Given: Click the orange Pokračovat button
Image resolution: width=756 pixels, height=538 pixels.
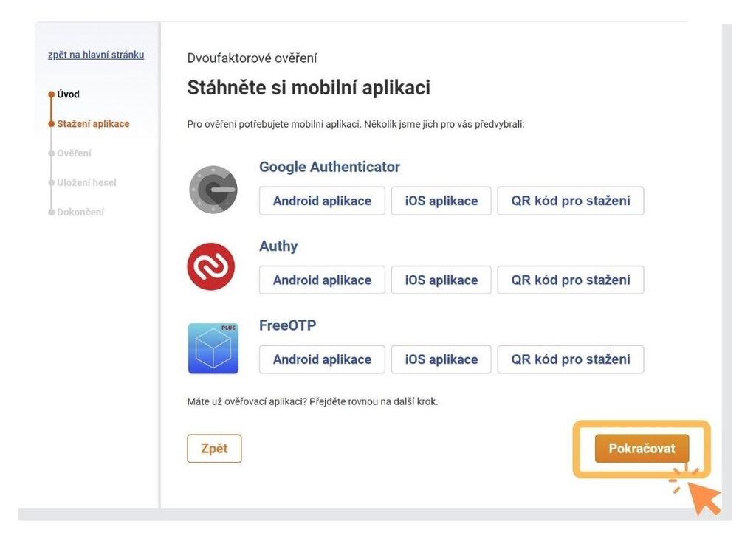Looking at the screenshot, I should tap(642, 449).
